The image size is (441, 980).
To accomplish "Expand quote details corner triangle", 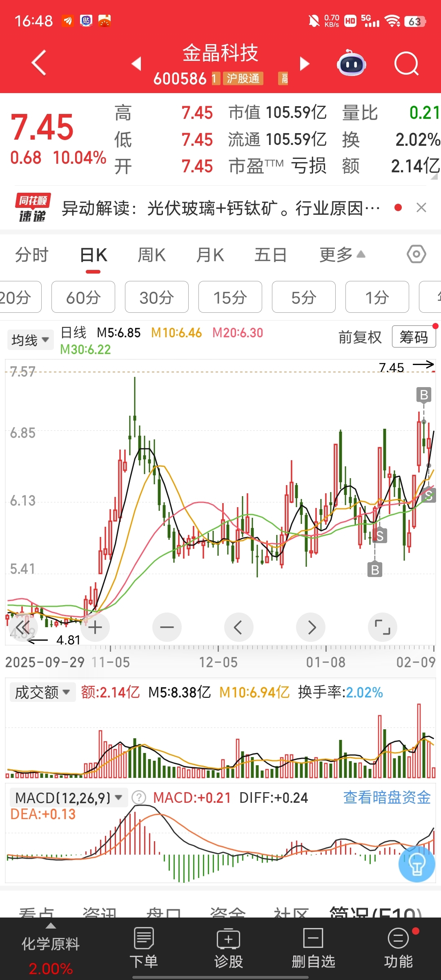I will pos(434,176).
